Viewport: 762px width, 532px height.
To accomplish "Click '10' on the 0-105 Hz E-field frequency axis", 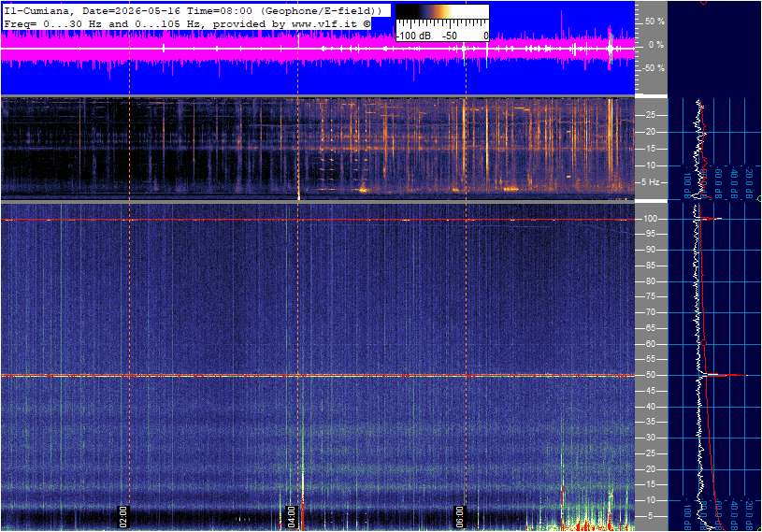I will pyautogui.click(x=650, y=500).
